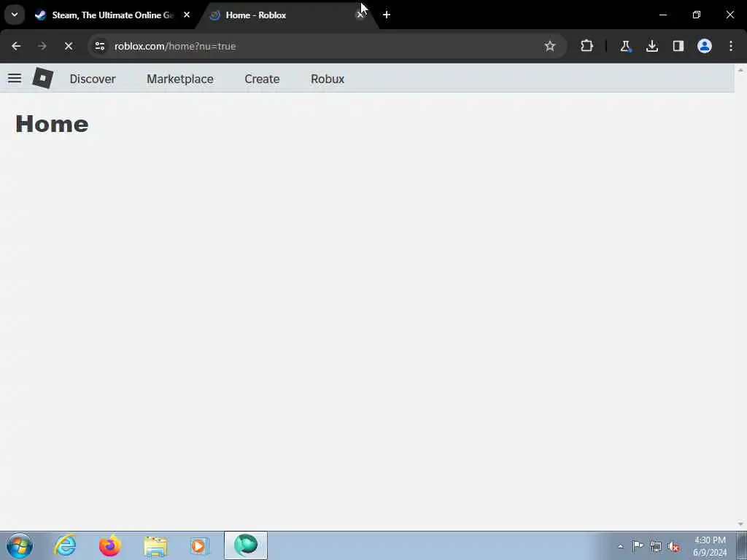Bookmark this page with the star
The image size is (747, 560).
click(550, 46)
